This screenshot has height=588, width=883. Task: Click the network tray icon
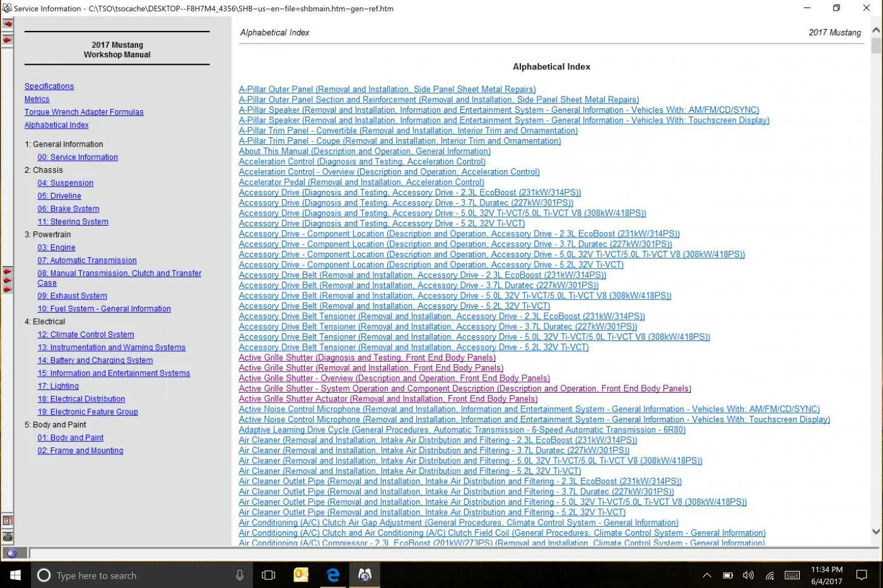(769, 575)
